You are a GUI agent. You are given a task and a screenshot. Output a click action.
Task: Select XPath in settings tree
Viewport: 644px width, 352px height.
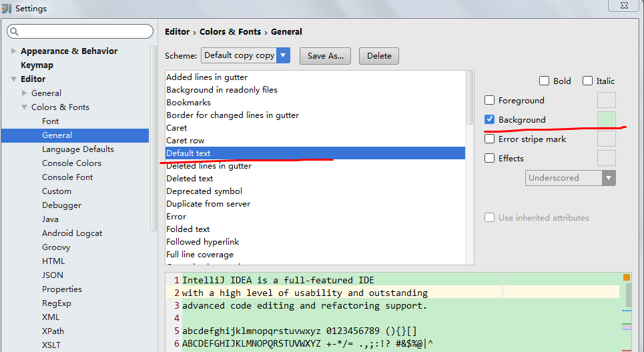[53, 331]
